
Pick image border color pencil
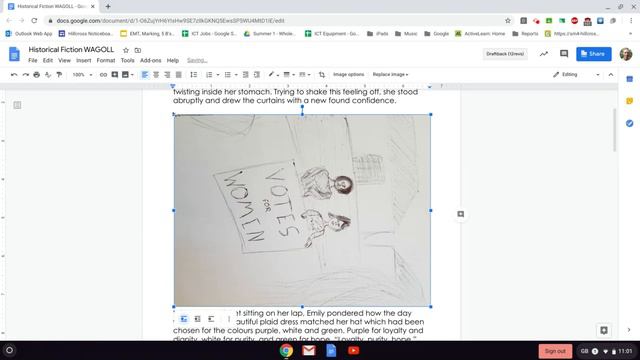[272, 75]
